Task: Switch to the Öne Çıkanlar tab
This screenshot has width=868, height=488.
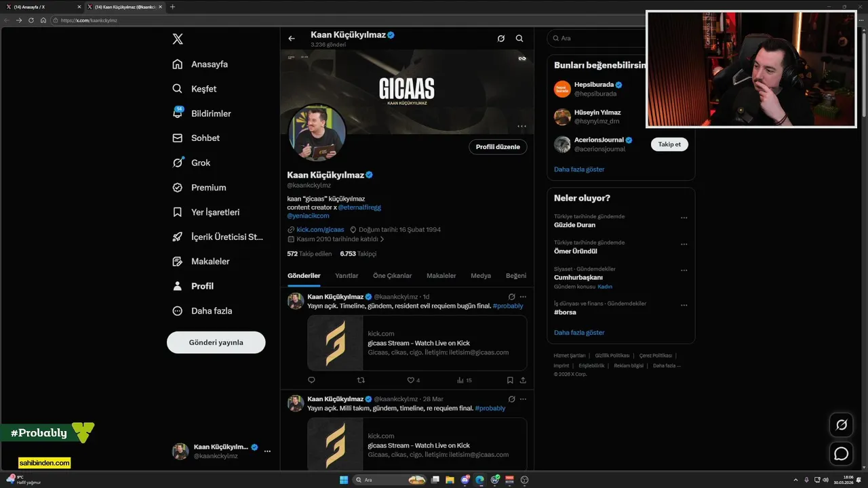Action: pos(392,276)
